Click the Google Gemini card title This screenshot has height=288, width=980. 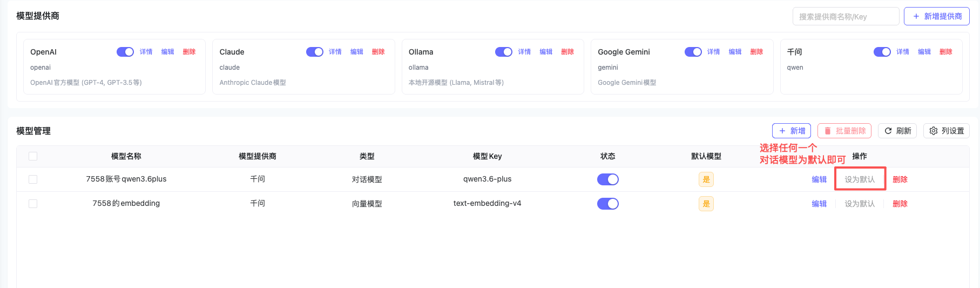coord(624,52)
